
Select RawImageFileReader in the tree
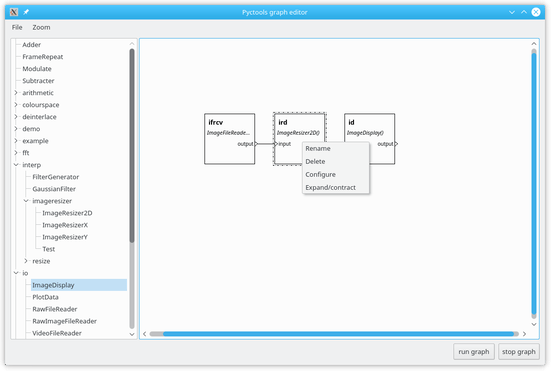coord(64,321)
